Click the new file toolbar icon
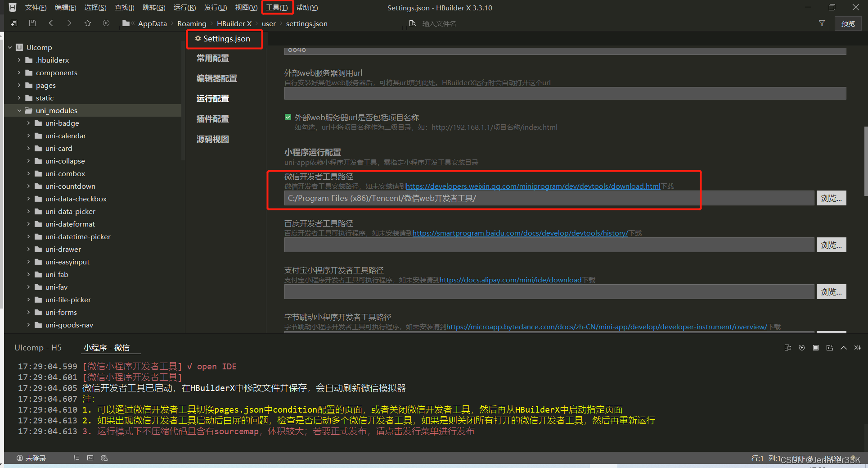Screen dimensions: 868x468 pyautogui.click(x=14, y=23)
